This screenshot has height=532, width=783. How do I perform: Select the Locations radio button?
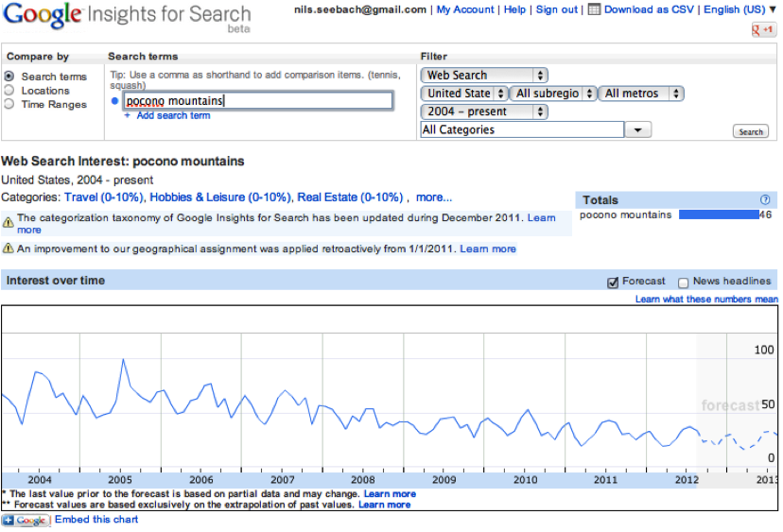click(9, 91)
